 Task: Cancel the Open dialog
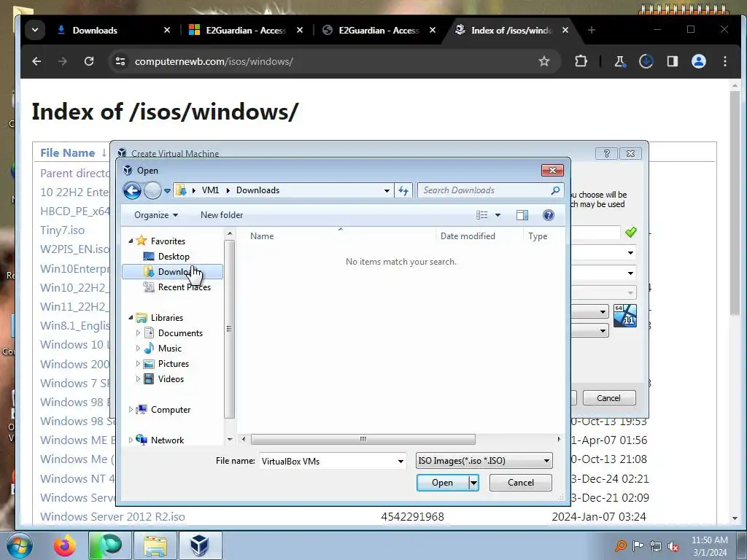tap(521, 483)
